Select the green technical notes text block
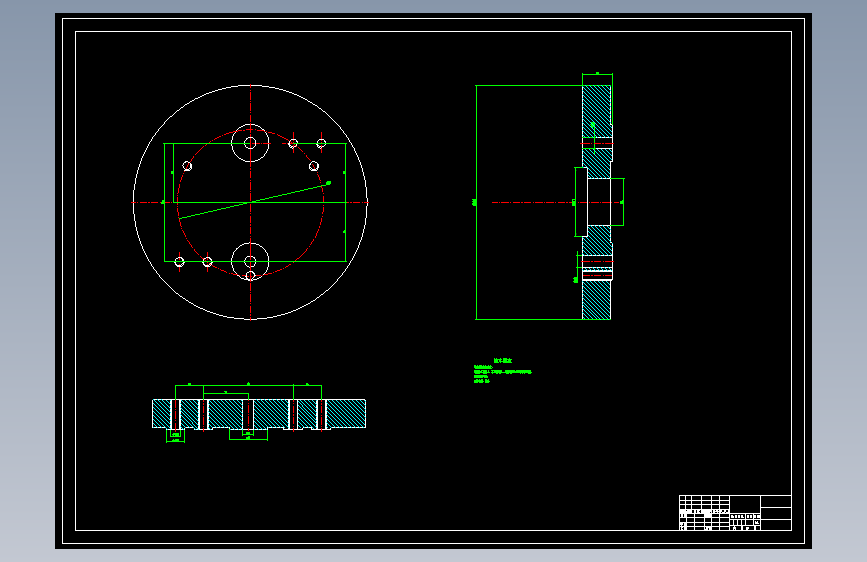Viewport: 867px width, 562px height. pyautogui.click(x=502, y=370)
